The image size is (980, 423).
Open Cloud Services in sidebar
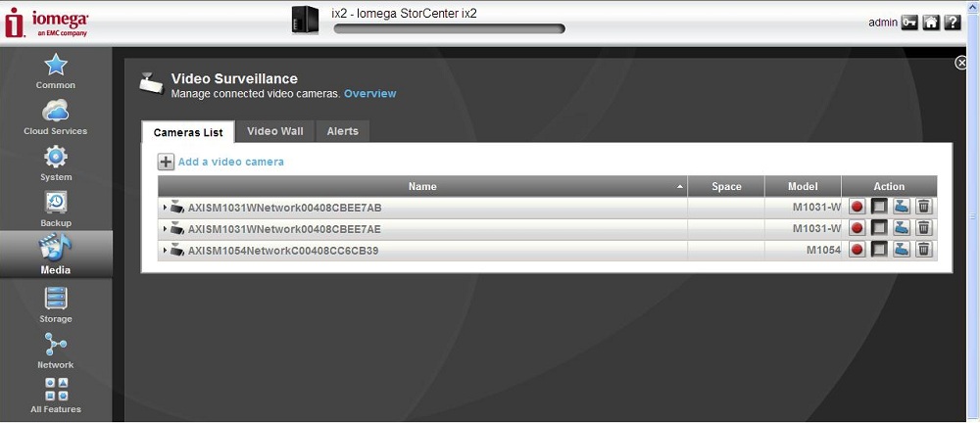(x=56, y=117)
